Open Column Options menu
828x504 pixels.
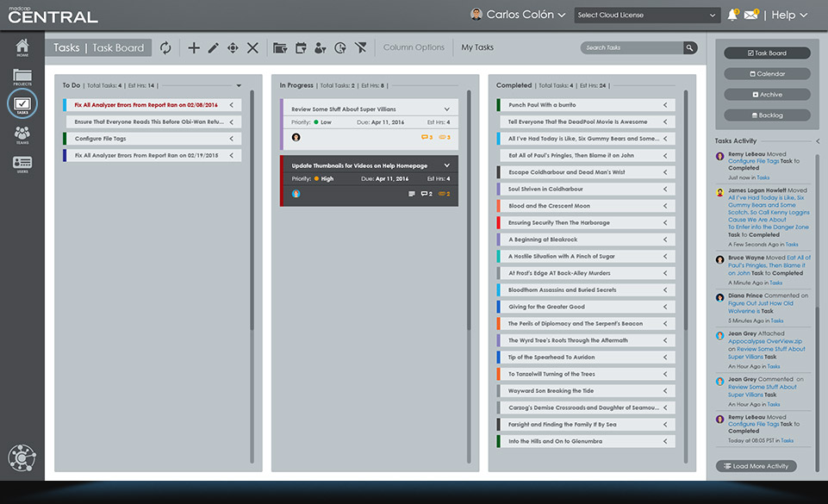pyautogui.click(x=414, y=48)
